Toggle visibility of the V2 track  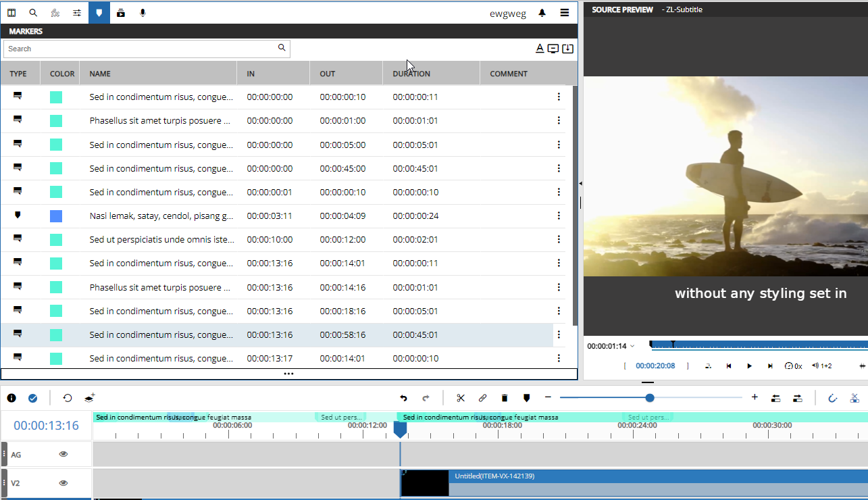pyautogui.click(x=63, y=482)
